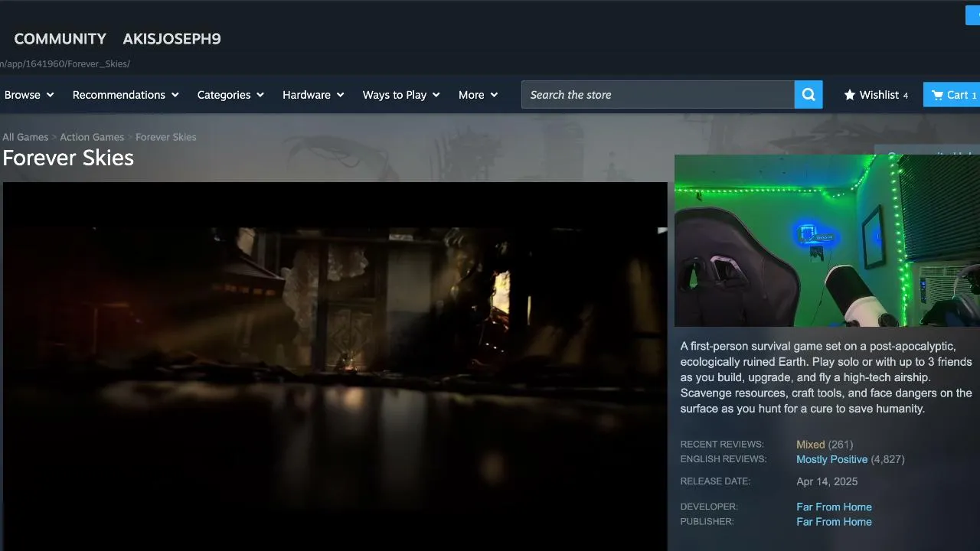The width and height of the screenshot is (980, 551).
Task: Focus the Search the store field
Action: tap(658, 95)
